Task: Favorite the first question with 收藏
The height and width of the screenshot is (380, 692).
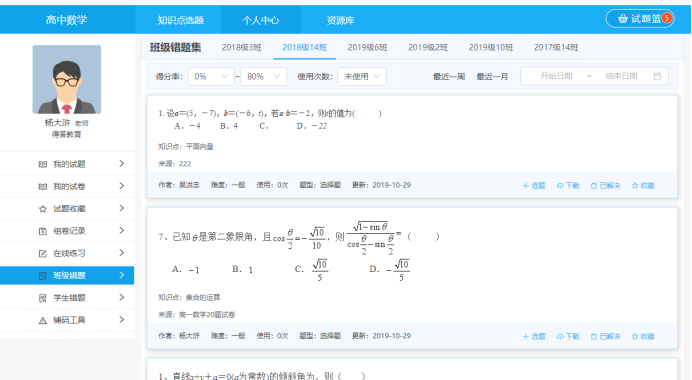Action: pos(643,185)
